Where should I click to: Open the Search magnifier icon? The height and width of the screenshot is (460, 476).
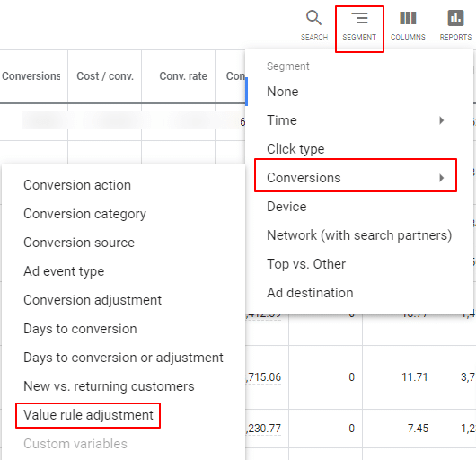pyautogui.click(x=314, y=18)
